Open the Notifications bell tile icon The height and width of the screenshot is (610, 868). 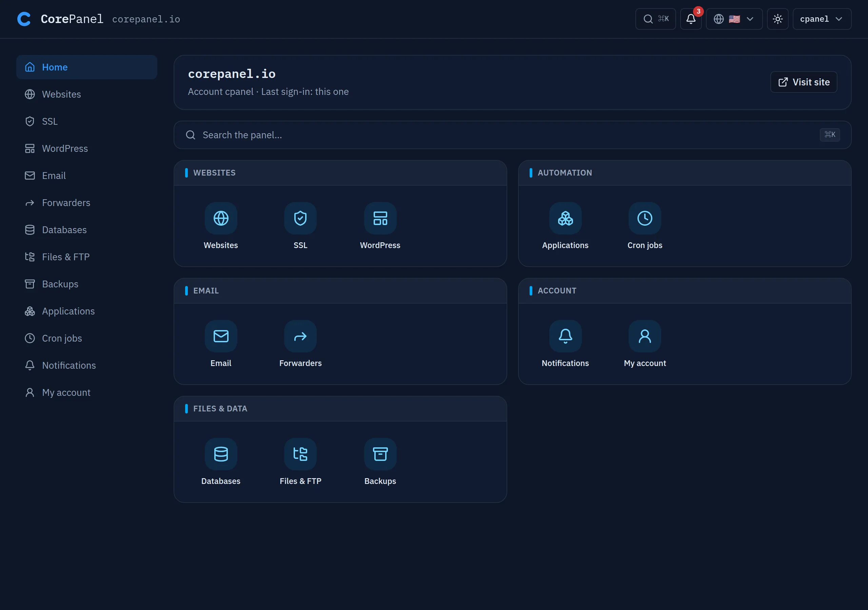point(565,337)
